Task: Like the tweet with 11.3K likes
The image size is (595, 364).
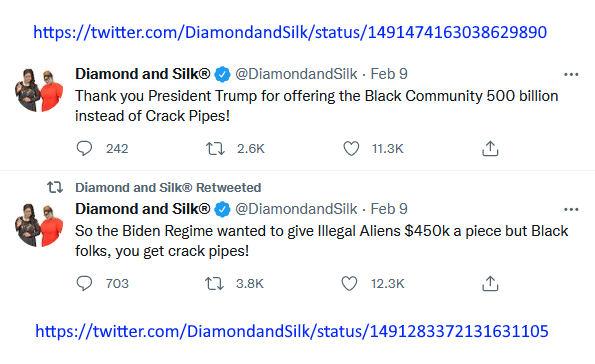Action: 351,148
